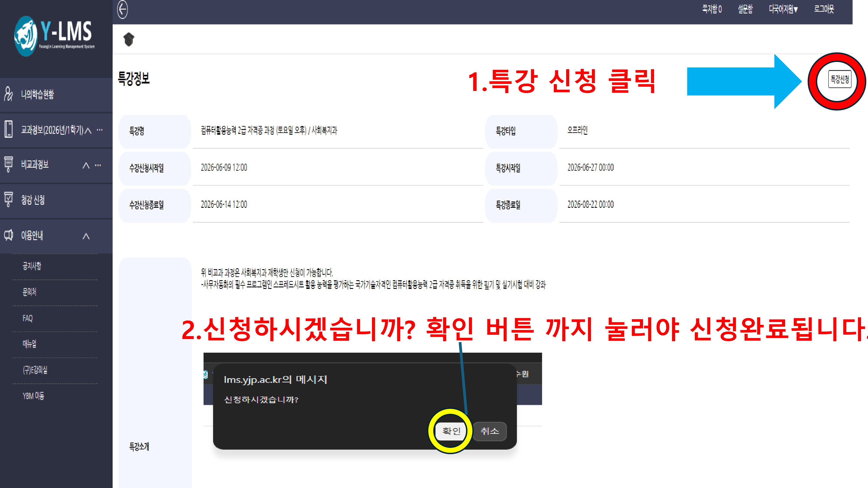Viewport: 868px width, 488px height.
Task: Click the 나의학습현황 person icon
Action: pos(8,94)
